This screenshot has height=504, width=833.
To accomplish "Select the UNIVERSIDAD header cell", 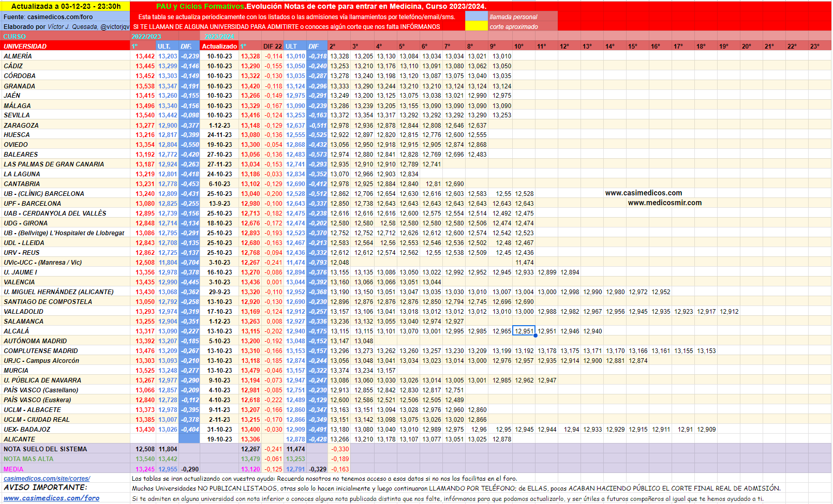I will 65,46.
